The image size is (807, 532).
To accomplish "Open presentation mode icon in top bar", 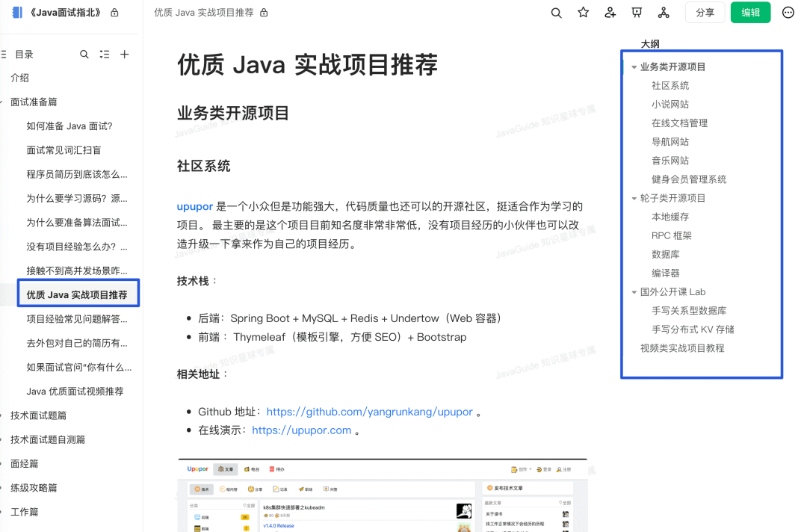I will click(637, 13).
